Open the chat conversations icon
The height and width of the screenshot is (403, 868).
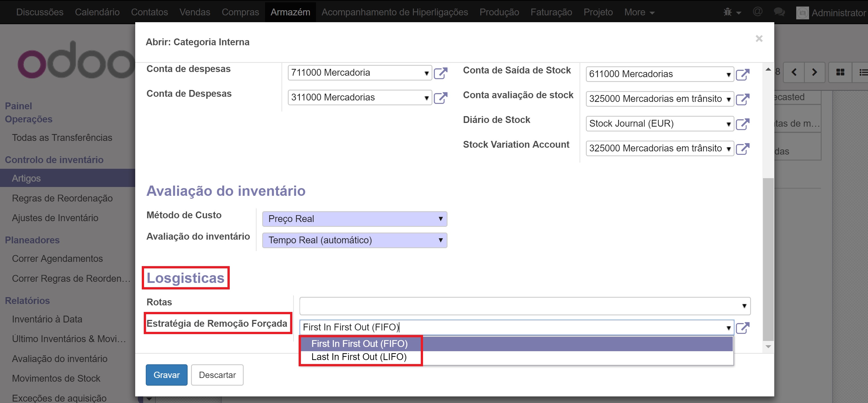click(x=779, y=12)
